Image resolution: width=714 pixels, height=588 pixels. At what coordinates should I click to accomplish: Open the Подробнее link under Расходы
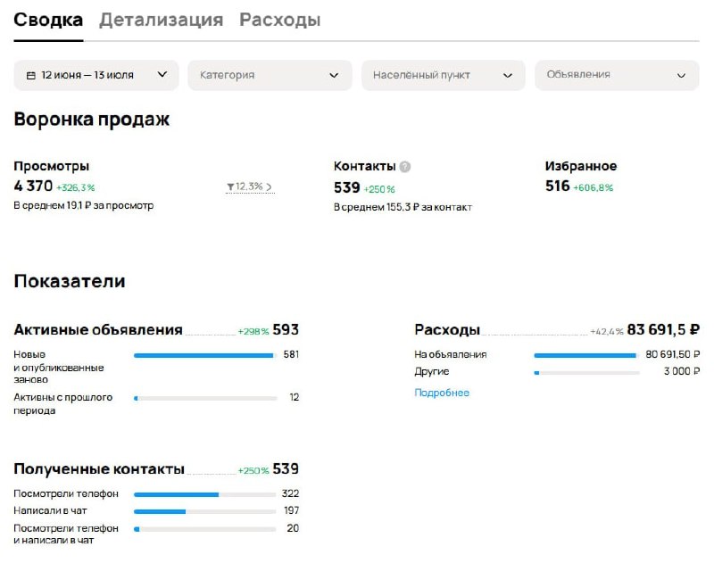click(442, 393)
